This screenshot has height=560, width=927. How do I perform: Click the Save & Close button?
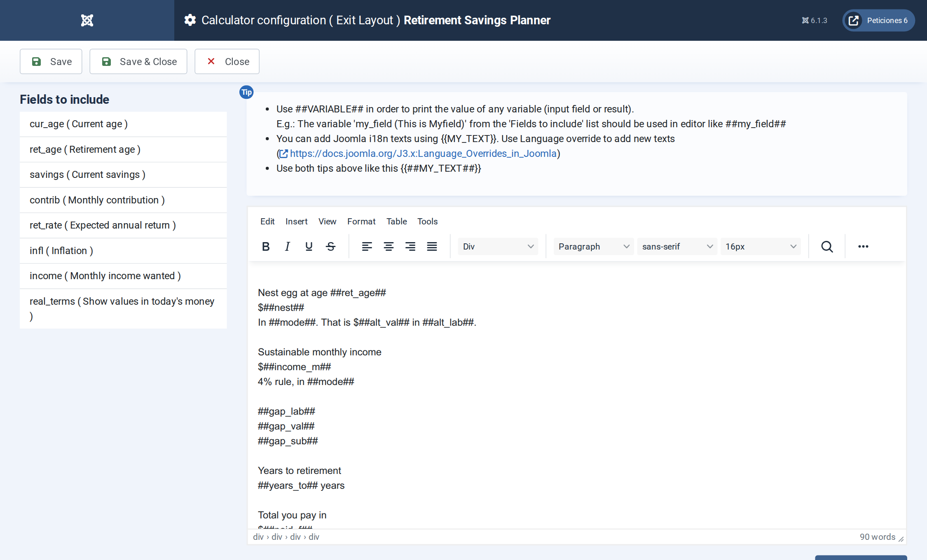click(x=138, y=61)
